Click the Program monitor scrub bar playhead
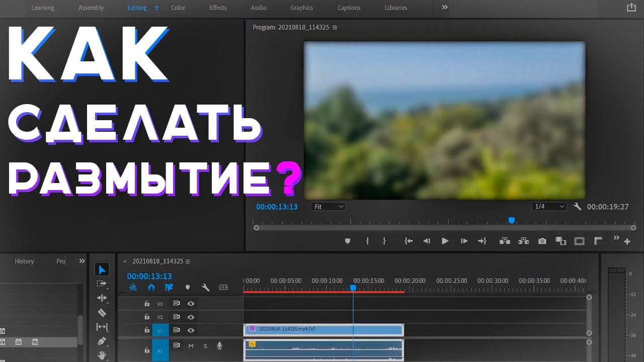This screenshot has width=644, height=362. 512,220
